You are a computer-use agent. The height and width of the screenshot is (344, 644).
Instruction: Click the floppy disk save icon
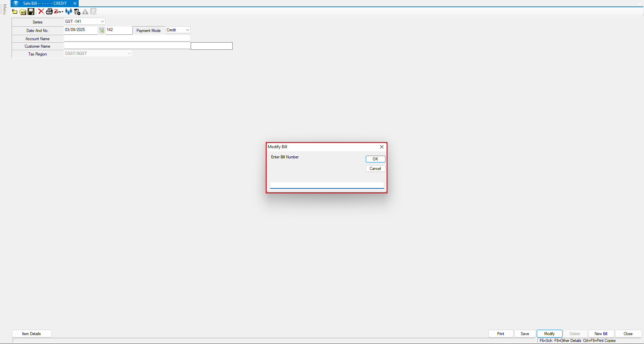pyautogui.click(x=31, y=12)
